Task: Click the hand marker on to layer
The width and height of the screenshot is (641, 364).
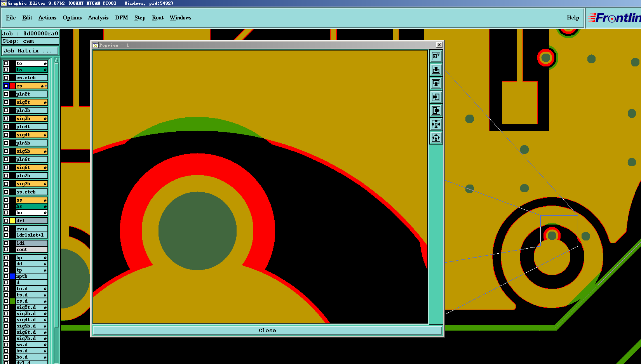Action: pos(45,64)
